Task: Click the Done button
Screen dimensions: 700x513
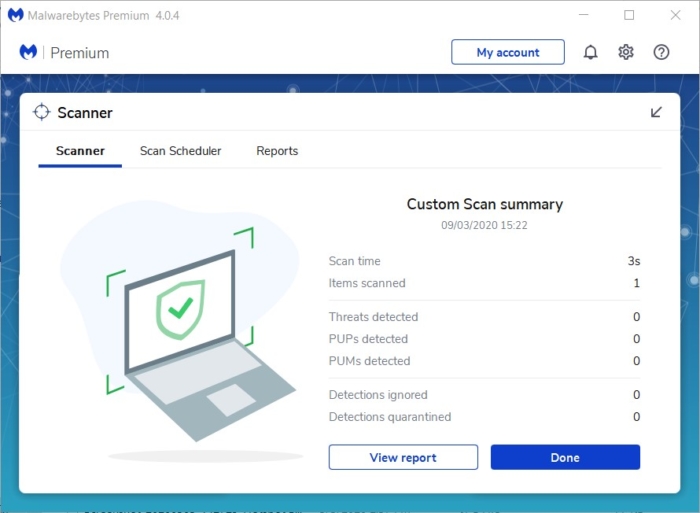Action: pyautogui.click(x=565, y=457)
